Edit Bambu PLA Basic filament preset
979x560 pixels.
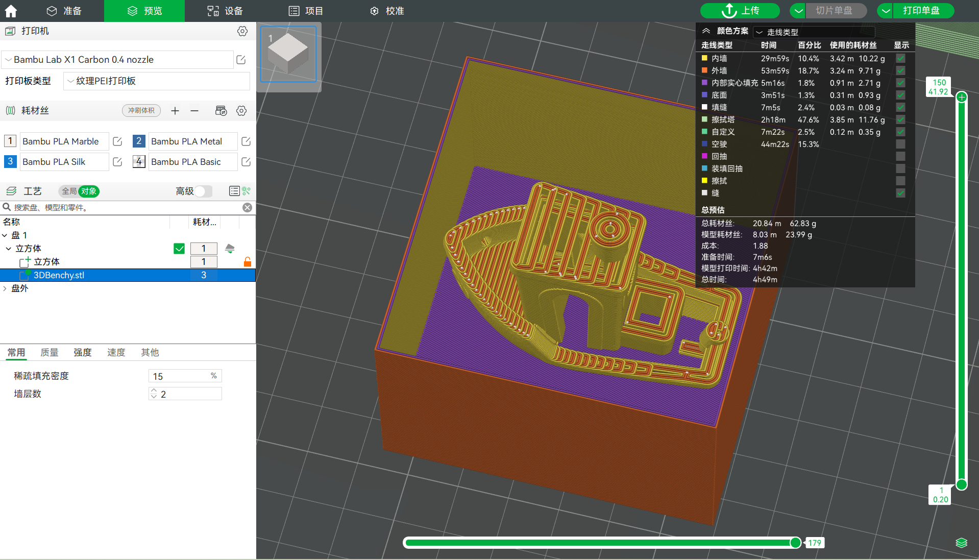(246, 162)
